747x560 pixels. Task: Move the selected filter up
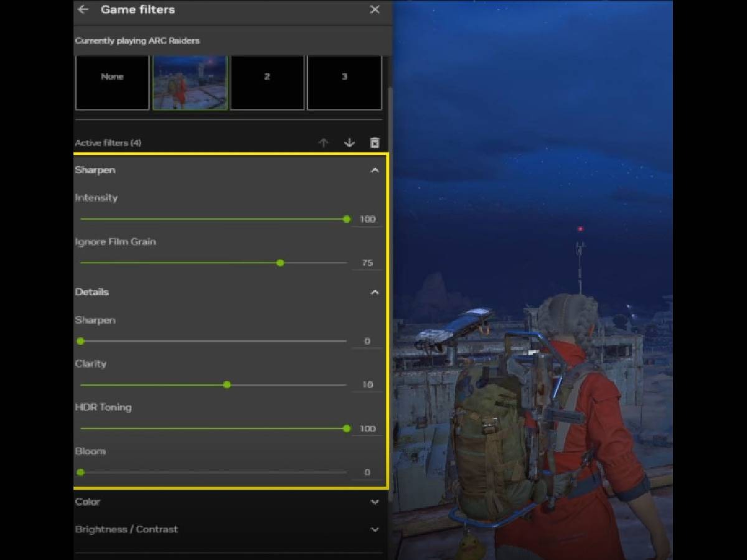point(323,143)
